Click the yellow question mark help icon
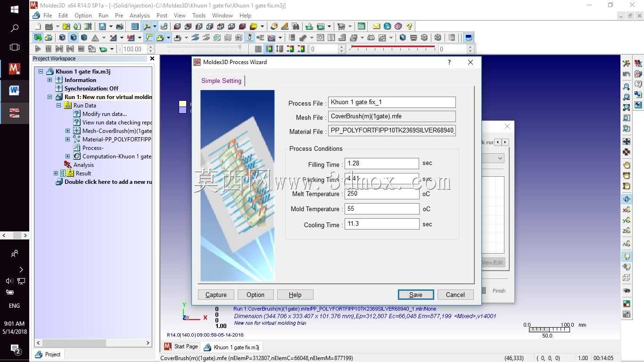 click(x=409, y=26)
